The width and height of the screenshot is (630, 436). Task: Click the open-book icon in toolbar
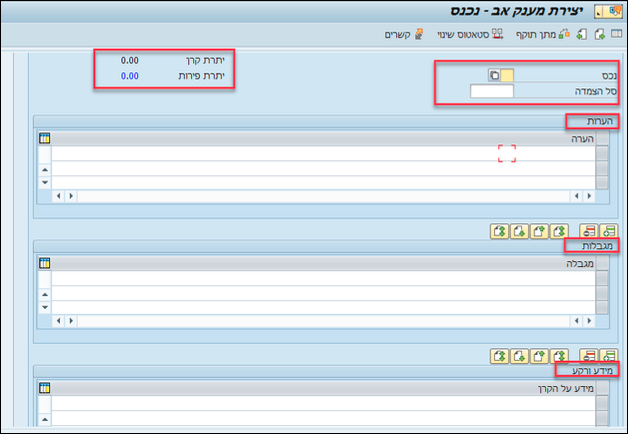click(616, 34)
